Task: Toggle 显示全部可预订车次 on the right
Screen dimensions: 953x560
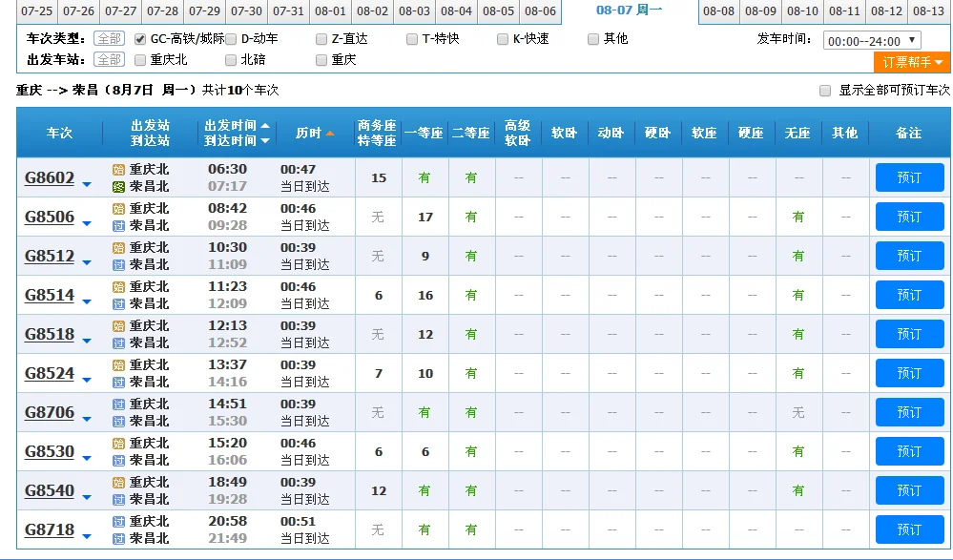Action: pyautogui.click(x=824, y=91)
